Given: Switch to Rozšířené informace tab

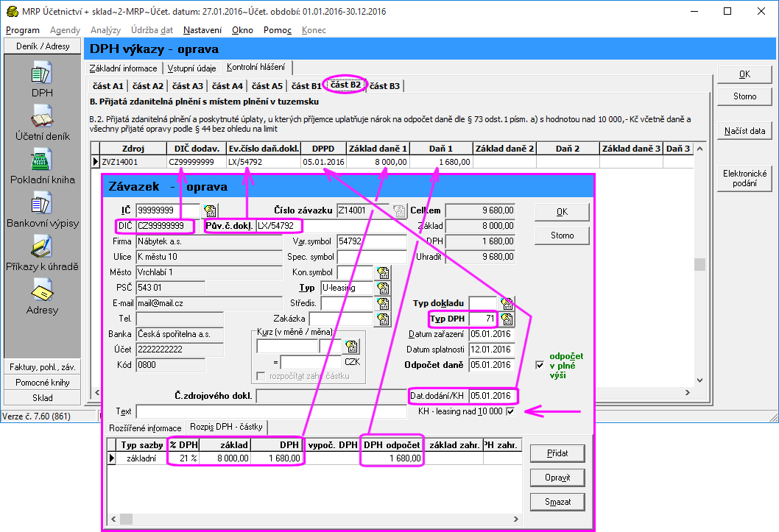Looking at the screenshot, I should [x=145, y=428].
